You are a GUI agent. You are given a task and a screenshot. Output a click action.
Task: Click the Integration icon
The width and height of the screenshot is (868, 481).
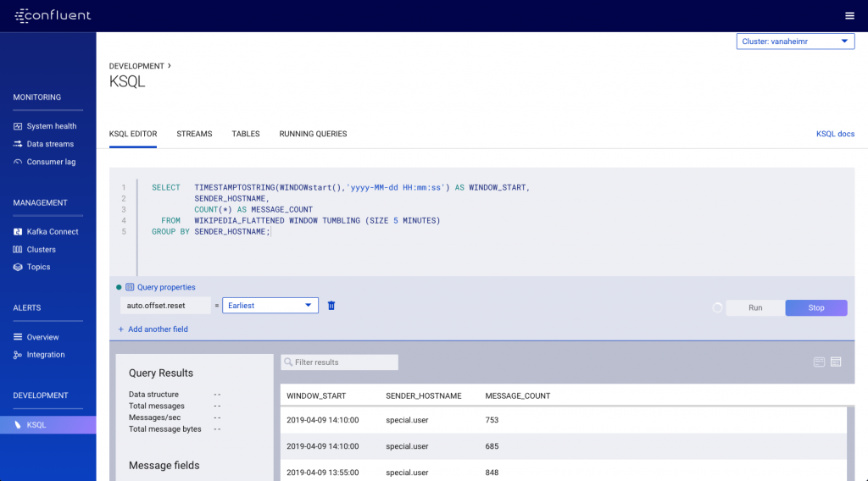pos(18,355)
